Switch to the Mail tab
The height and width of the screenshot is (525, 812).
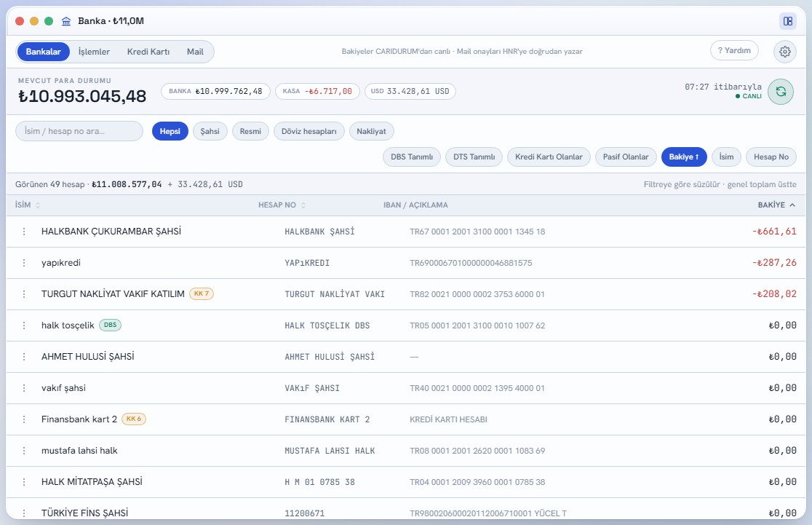click(x=195, y=52)
